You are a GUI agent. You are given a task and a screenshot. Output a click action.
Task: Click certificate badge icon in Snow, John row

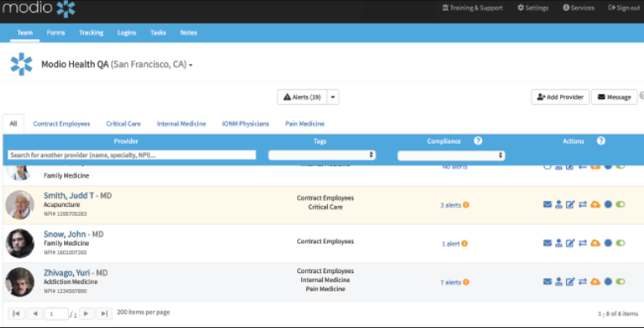point(608,243)
